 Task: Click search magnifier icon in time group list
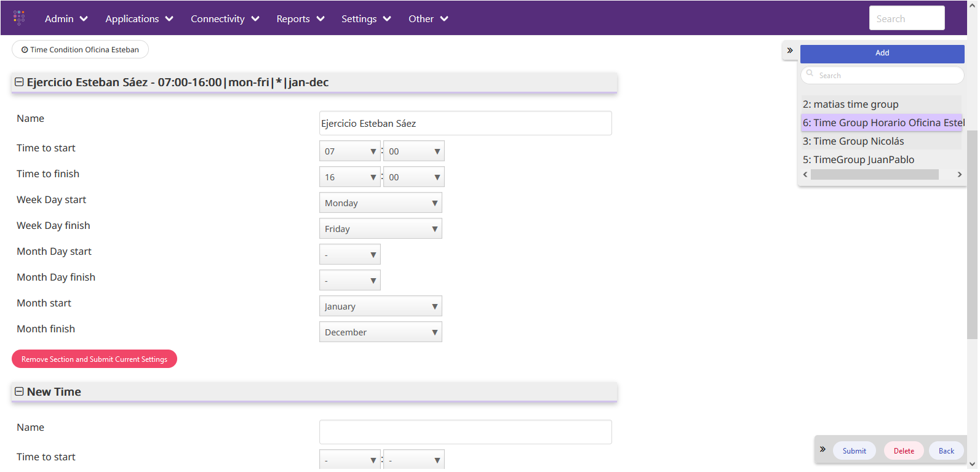(x=810, y=73)
